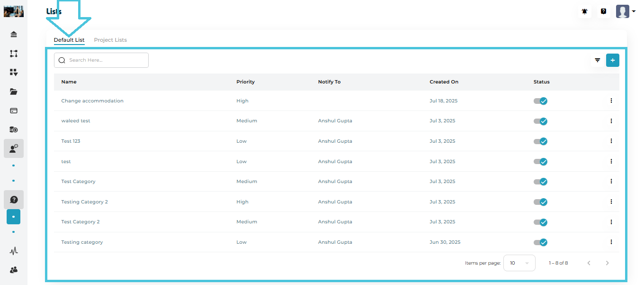Open the Testing Category 2 list entry
This screenshot has width=644, height=285.
pos(84,202)
